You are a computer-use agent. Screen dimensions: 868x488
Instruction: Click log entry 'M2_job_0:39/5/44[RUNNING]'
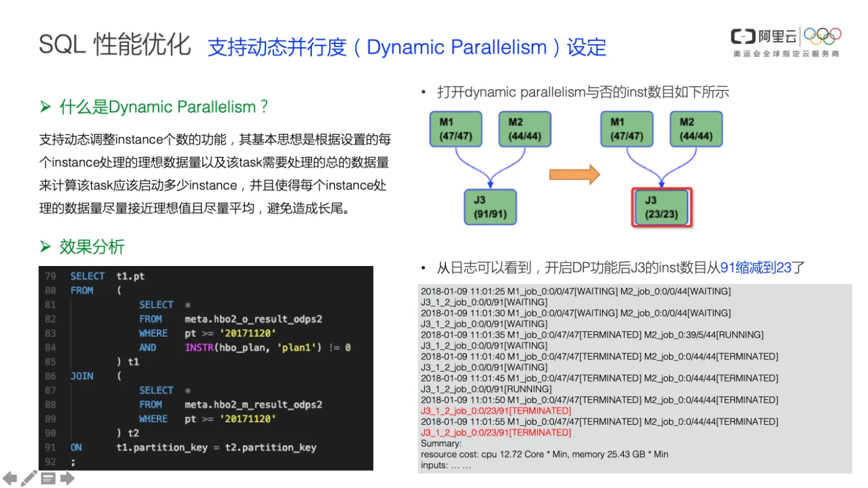[x=704, y=335]
